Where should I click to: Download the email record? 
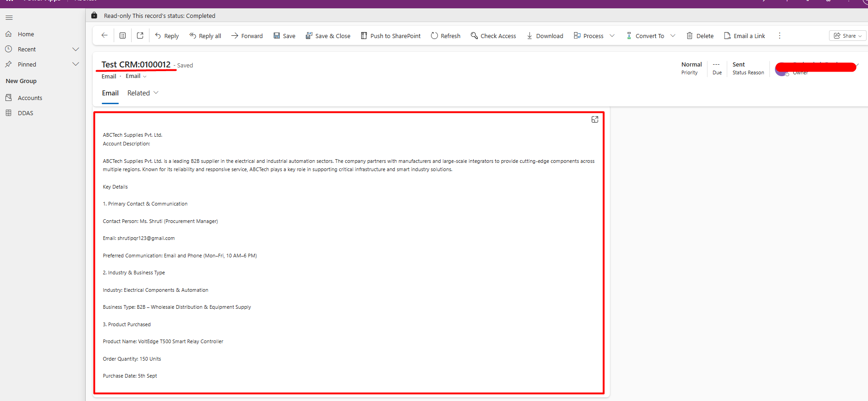545,36
